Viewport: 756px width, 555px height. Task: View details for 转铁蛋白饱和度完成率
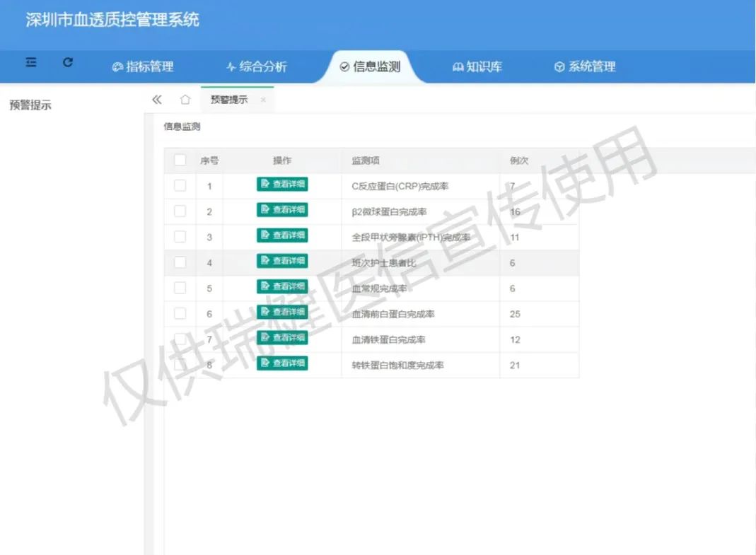(x=282, y=363)
